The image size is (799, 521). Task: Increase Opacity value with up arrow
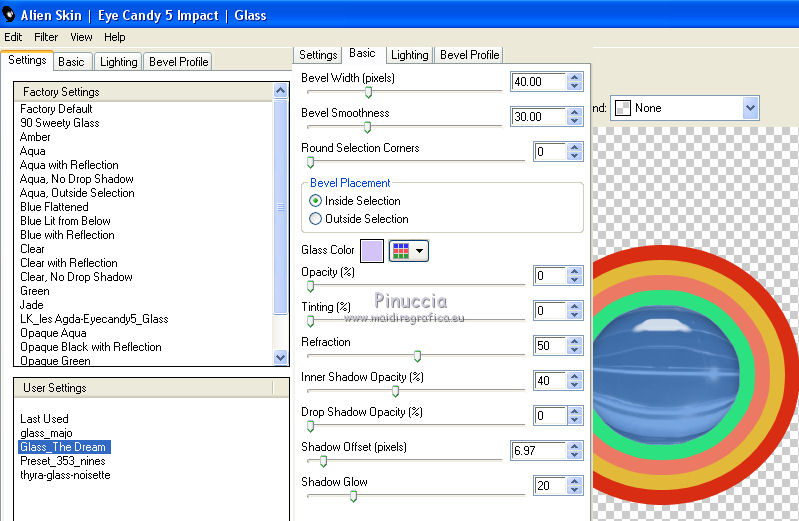click(x=575, y=272)
